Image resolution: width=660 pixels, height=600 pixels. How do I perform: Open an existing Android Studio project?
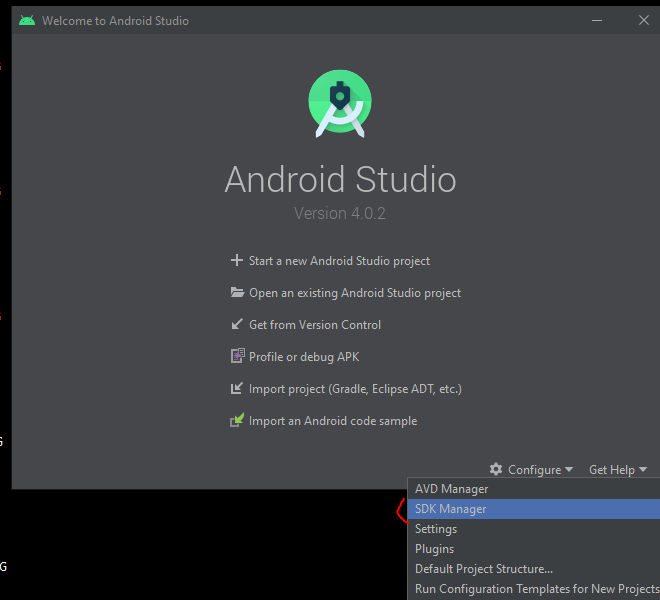pos(355,293)
